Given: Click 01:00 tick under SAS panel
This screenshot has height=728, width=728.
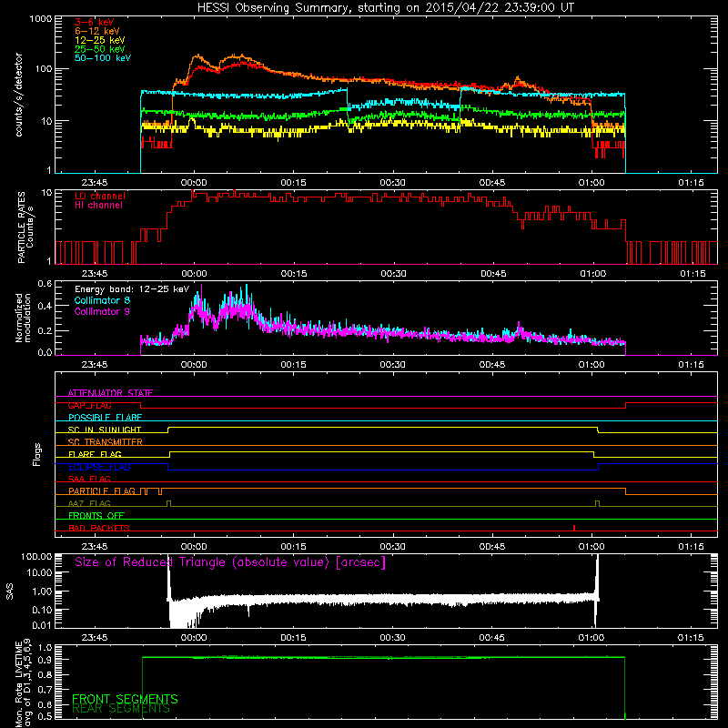Looking at the screenshot, I should 591,638.
